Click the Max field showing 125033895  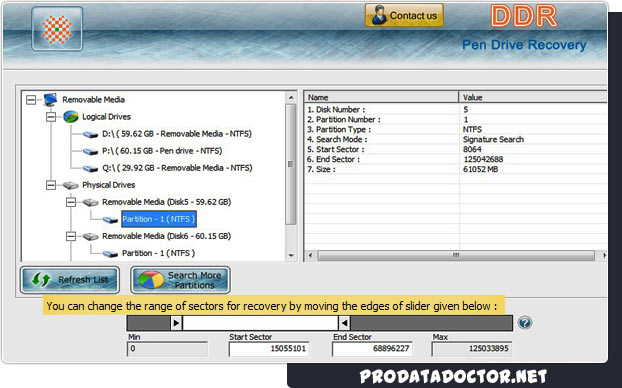pyautogui.click(x=472, y=349)
